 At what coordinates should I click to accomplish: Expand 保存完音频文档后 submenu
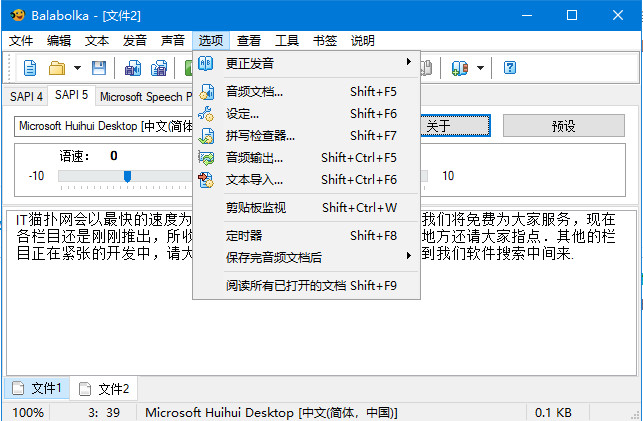pos(306,257)
